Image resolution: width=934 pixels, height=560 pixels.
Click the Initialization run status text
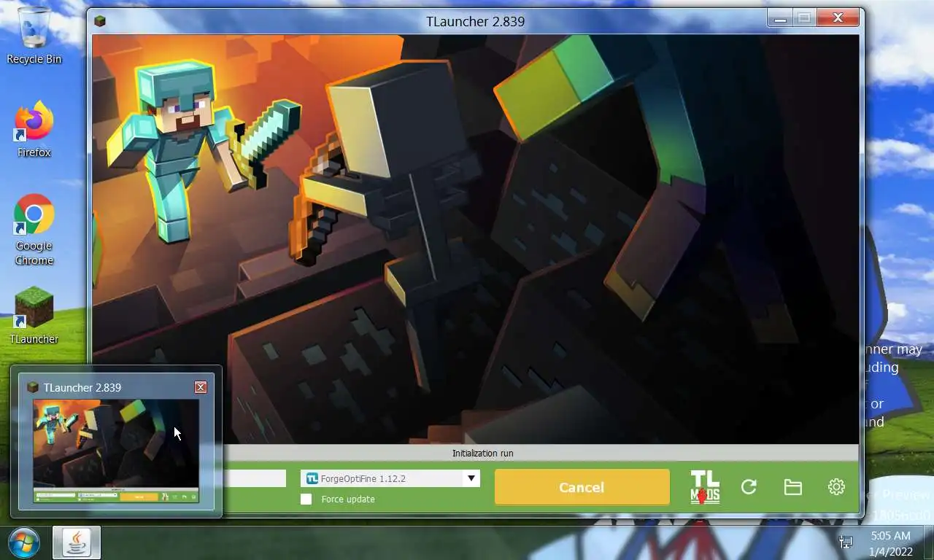pyautogui.click(x=482, y=453)
